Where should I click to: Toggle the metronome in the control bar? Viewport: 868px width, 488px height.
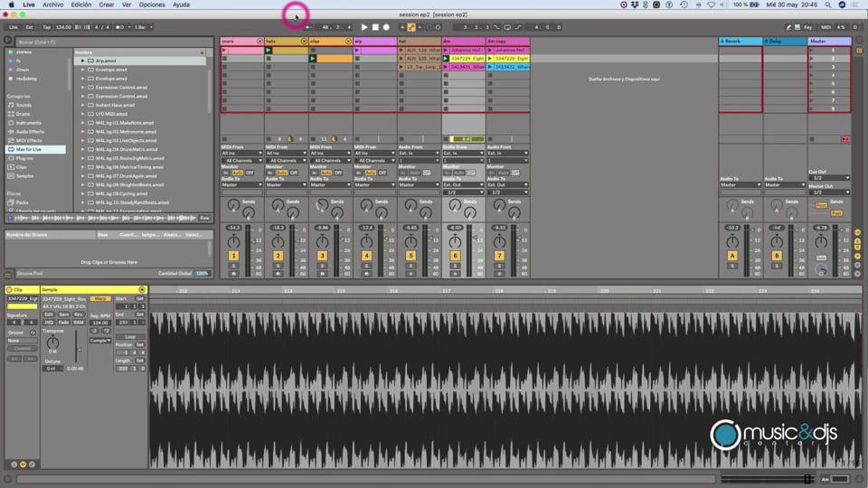pos(120,26)
